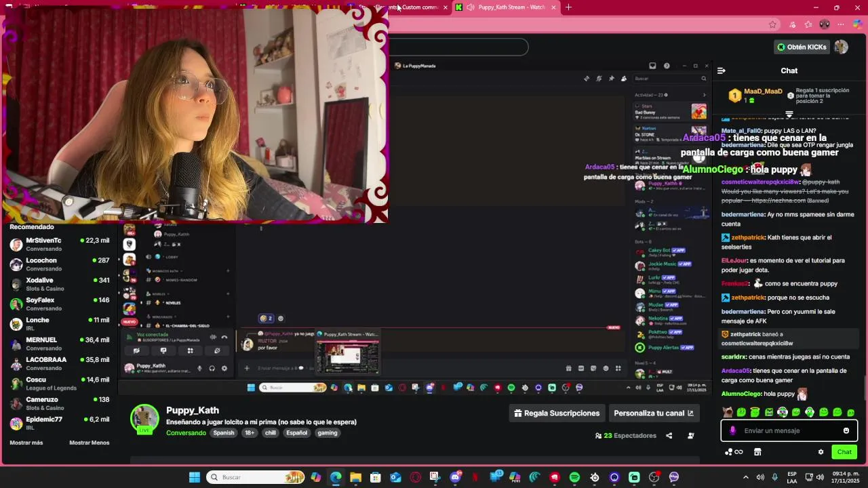
Task: Click ESP LAA keyboard language indicator
Action: [x=792, y=477]
